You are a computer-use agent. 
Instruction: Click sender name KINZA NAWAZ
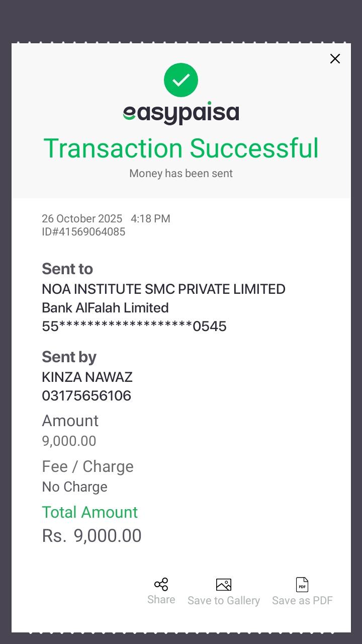point(87,377)
